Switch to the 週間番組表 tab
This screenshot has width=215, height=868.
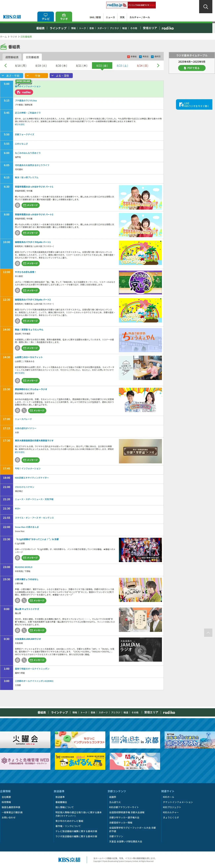coord(12,57)
